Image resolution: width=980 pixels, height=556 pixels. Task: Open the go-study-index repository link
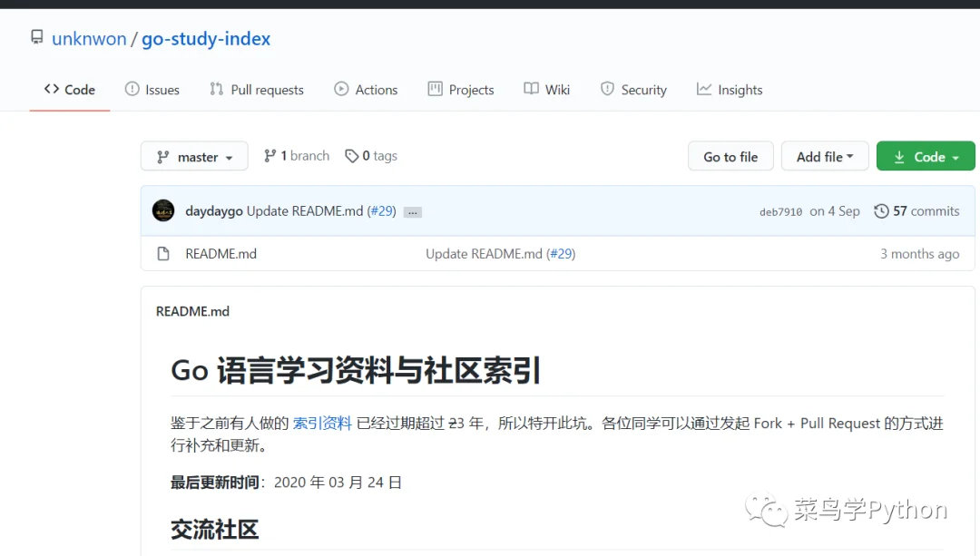tap(206, 39)
